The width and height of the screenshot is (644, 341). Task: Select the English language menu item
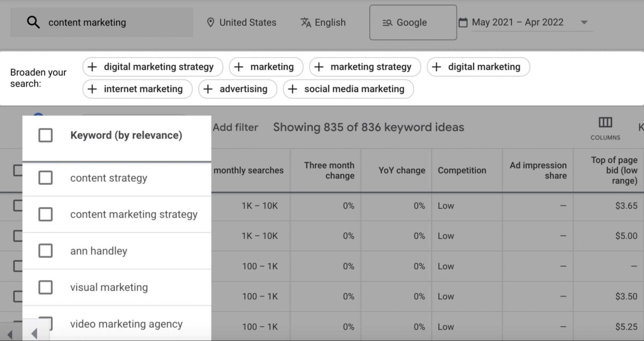(x=331, y=23)
